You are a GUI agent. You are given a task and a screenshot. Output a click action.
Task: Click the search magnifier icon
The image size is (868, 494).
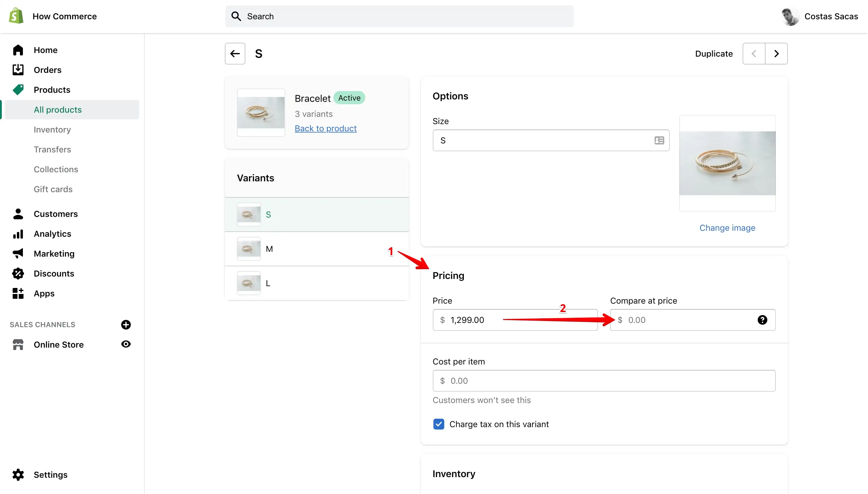[x=236, y=16]
